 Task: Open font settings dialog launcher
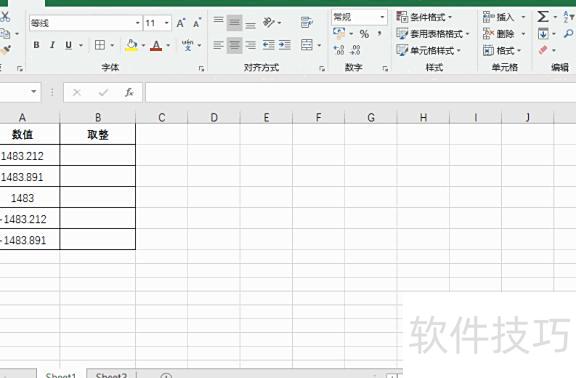201,68
